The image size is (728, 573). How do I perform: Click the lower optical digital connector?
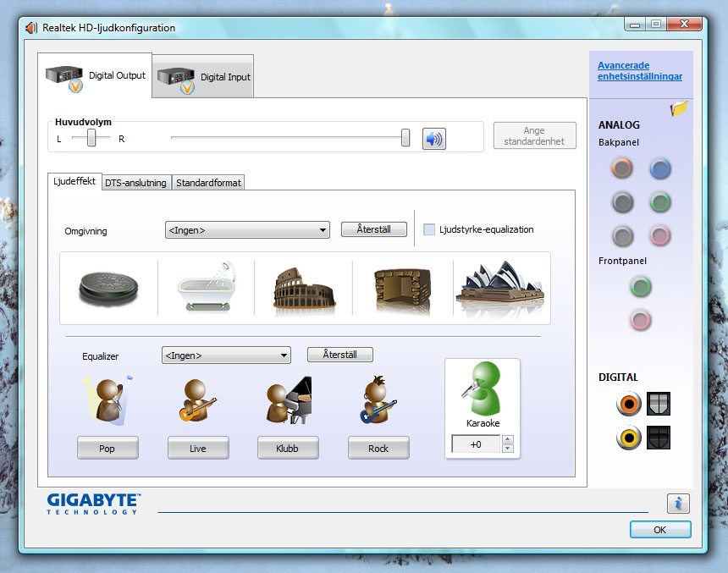click(659, 438)
